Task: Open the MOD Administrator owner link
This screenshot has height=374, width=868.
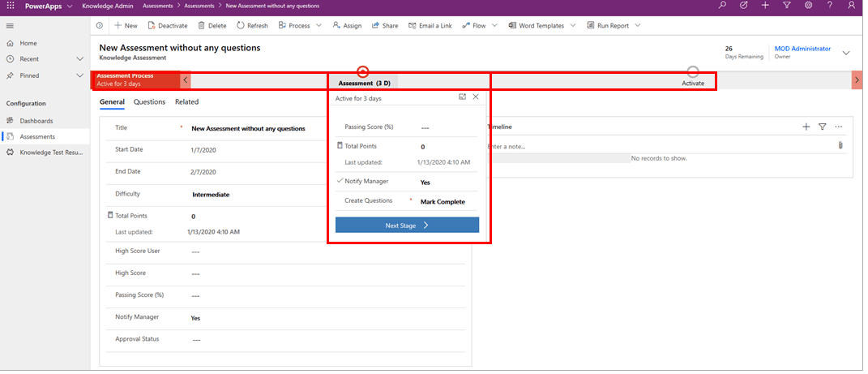Action: click(x=802, y=49)
